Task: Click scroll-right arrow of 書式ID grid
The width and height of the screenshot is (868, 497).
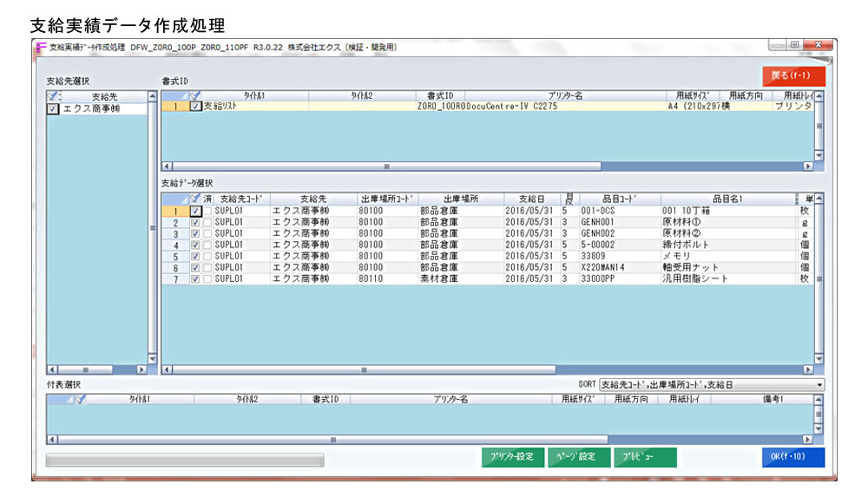Action: click(x=808, y=166)
